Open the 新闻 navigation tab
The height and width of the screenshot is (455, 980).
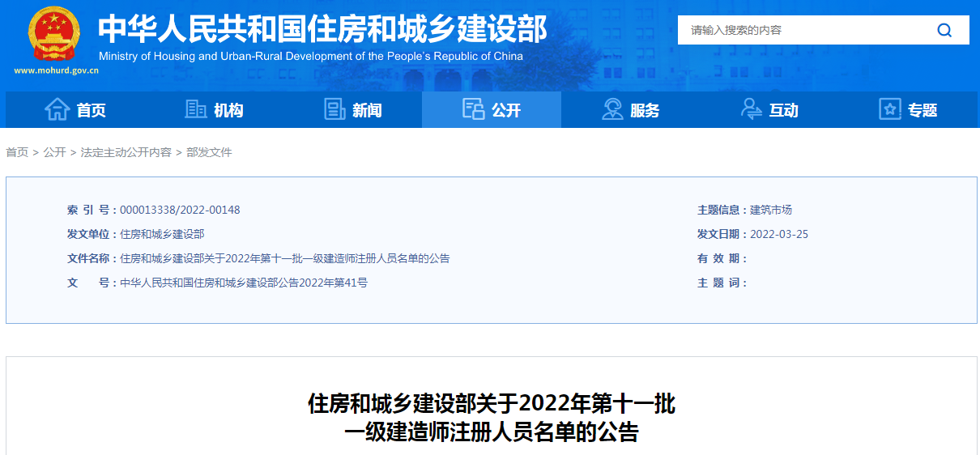tap(352, 109)
